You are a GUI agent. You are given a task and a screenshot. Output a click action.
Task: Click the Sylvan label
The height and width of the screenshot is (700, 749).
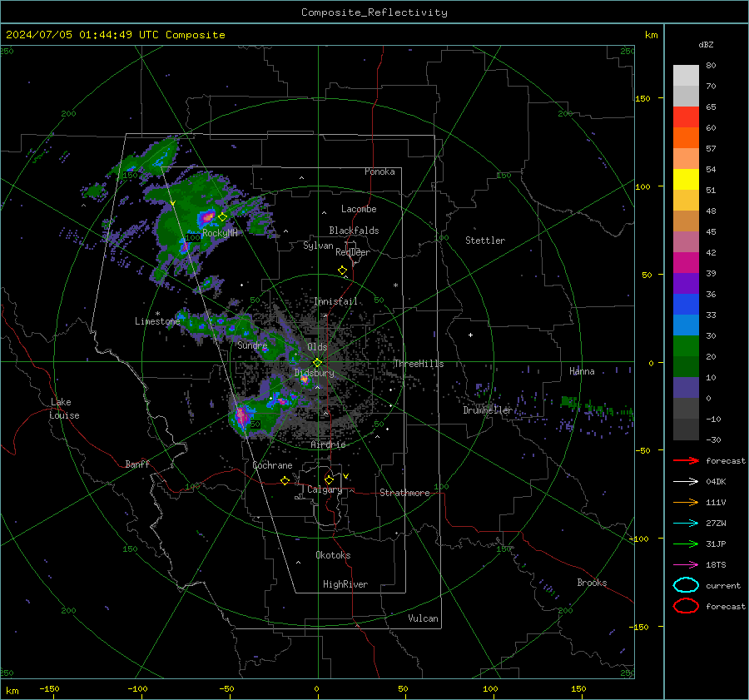(318, 246)
